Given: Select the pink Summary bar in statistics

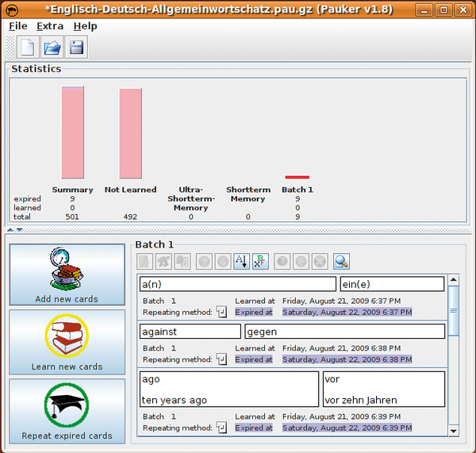Looking at the screenshot, I should click(x=72, y=132).
